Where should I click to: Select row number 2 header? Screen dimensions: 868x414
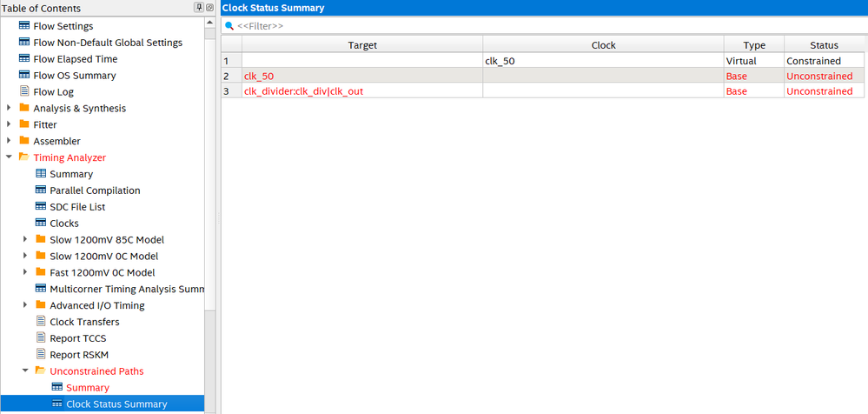coord(231,76)
